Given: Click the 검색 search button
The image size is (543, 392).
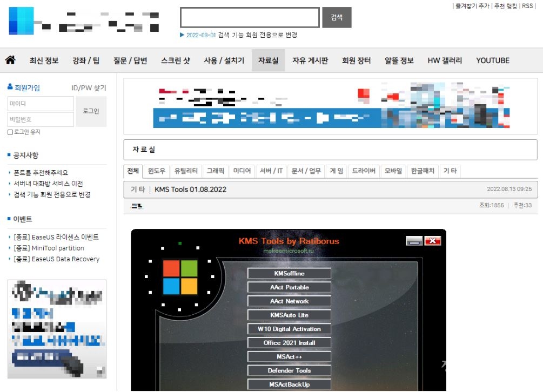Looking at the screenshot, I should 337,17.
